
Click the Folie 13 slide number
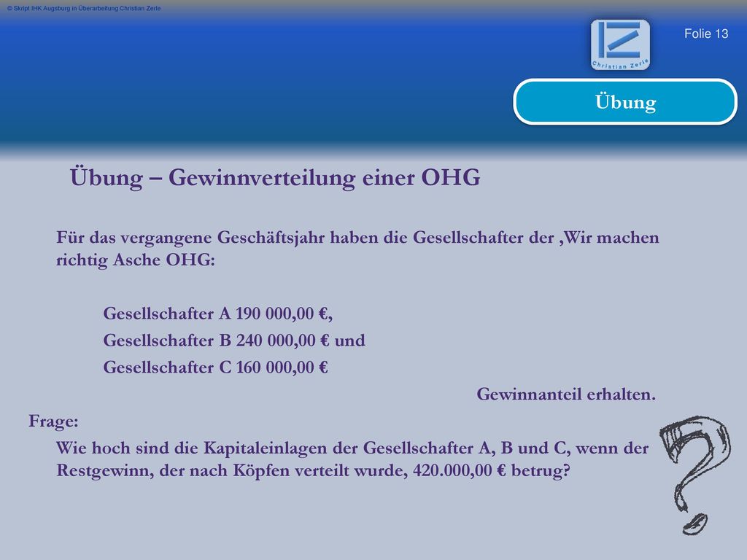706,34
